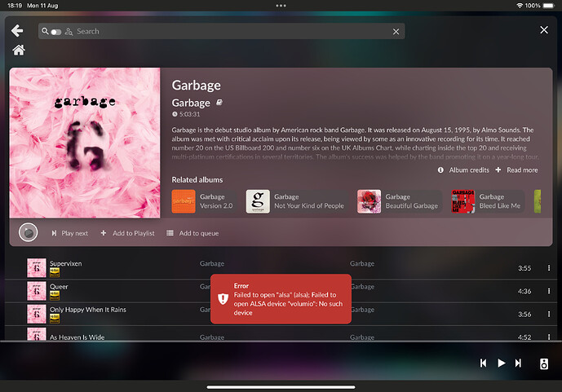The width and height of the screenshot is (562, 392).
Task: Click the 4:36 duration of Queer
Action: click(x=524, y=292)
